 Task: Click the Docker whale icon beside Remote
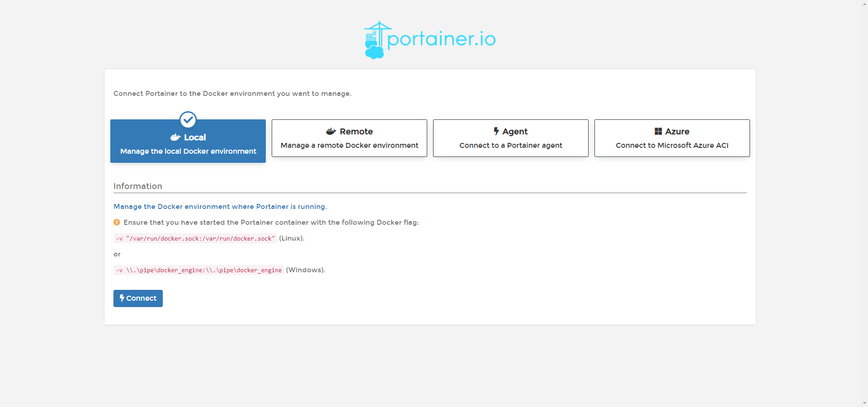click(331, 132)
